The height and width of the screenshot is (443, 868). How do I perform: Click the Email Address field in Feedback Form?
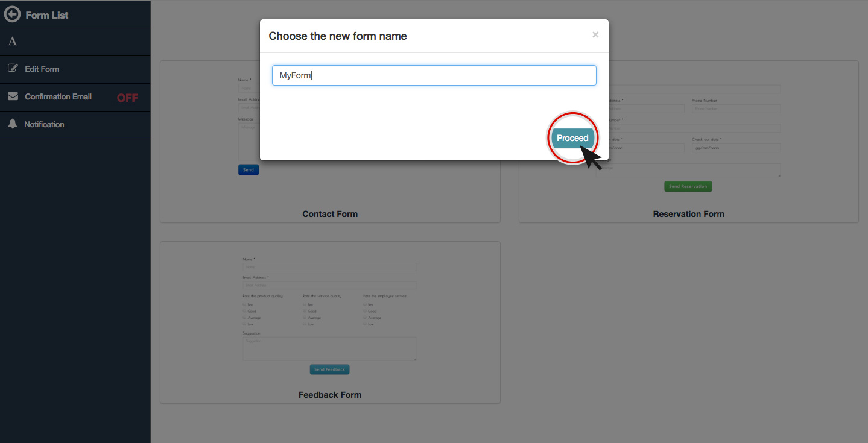point(329,285)
